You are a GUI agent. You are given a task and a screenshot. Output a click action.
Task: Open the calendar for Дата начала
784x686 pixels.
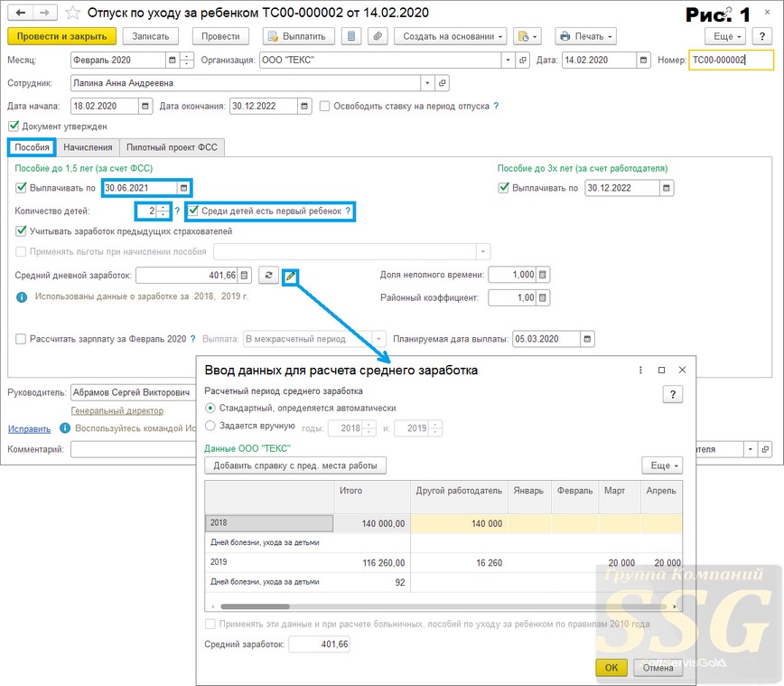(145, 106)
